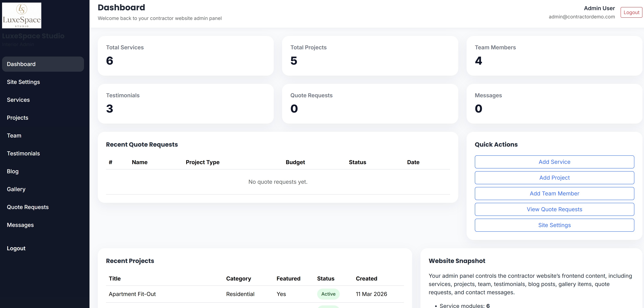
Task: Select the Total Services stat card
Action: click(x=186, y=56)
